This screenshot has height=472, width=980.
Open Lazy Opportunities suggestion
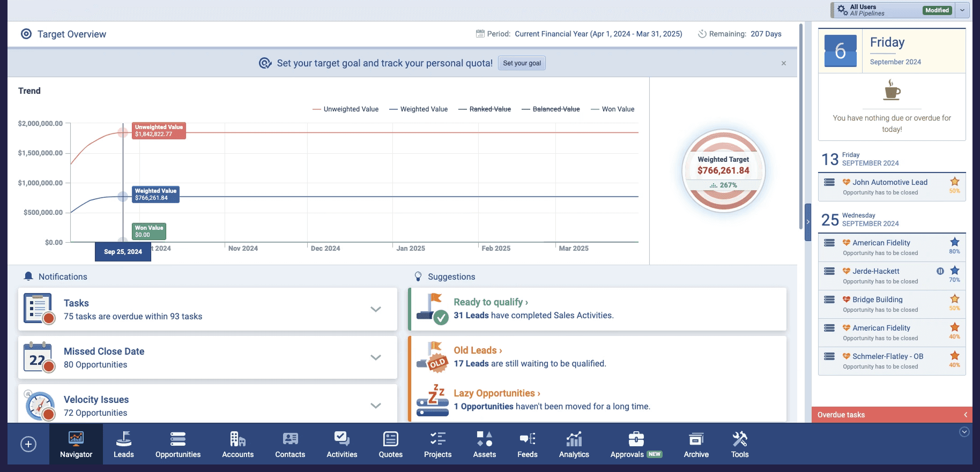coord(497,393)
